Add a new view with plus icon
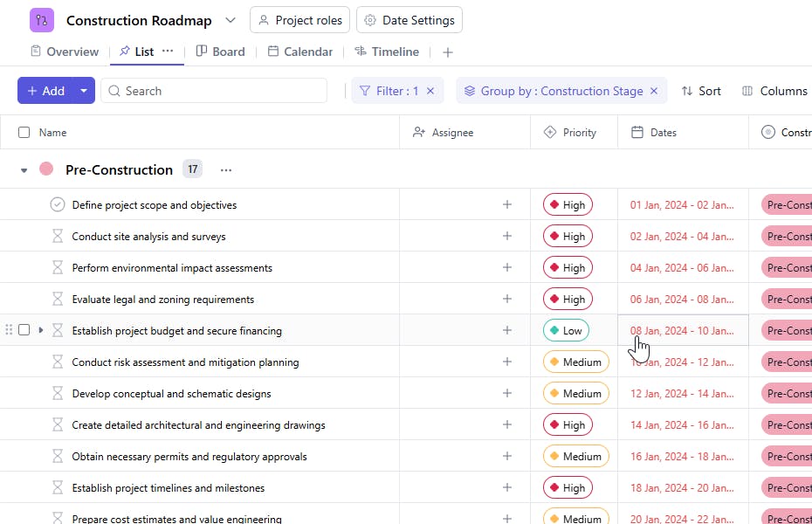Image resolution: width=812 pixels, height=524 pixels. [448, 52]
